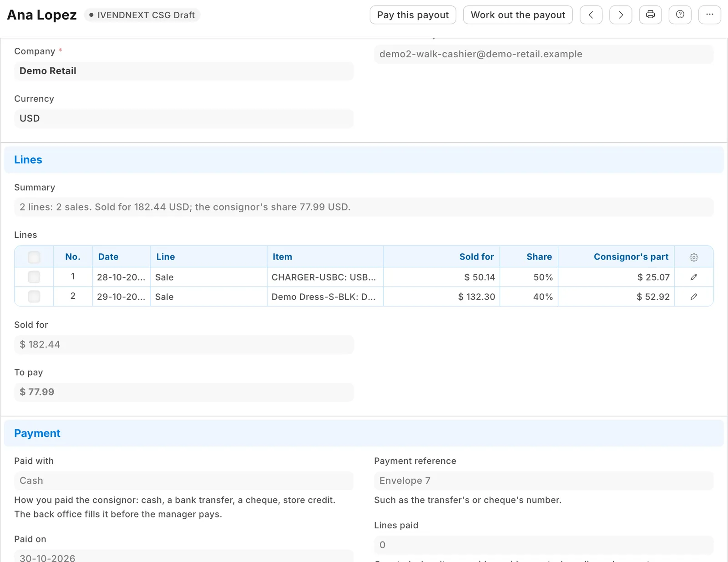
Task: Edit row 2 Demo Dress with pencil icon
Action: [x=694, y=296]
